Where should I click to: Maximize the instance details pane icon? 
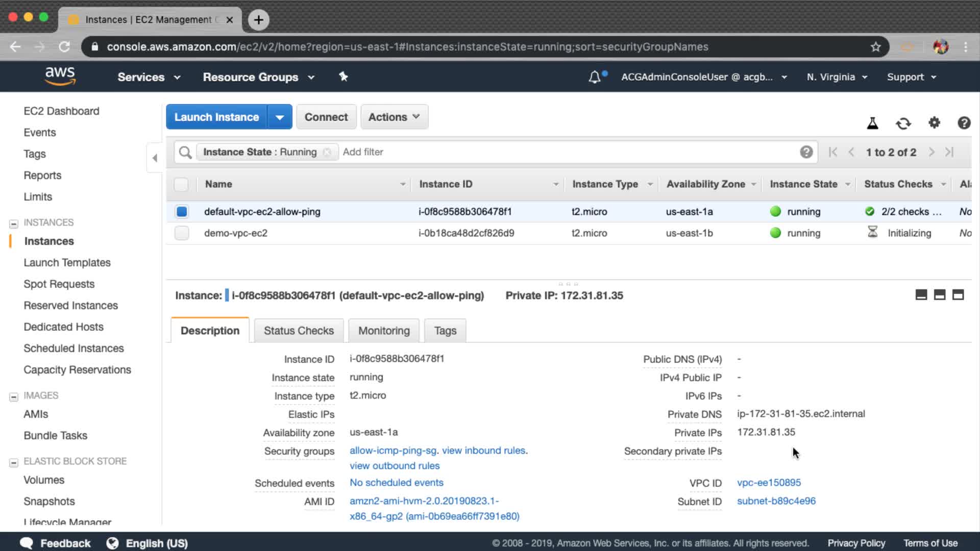click(958, 295)
